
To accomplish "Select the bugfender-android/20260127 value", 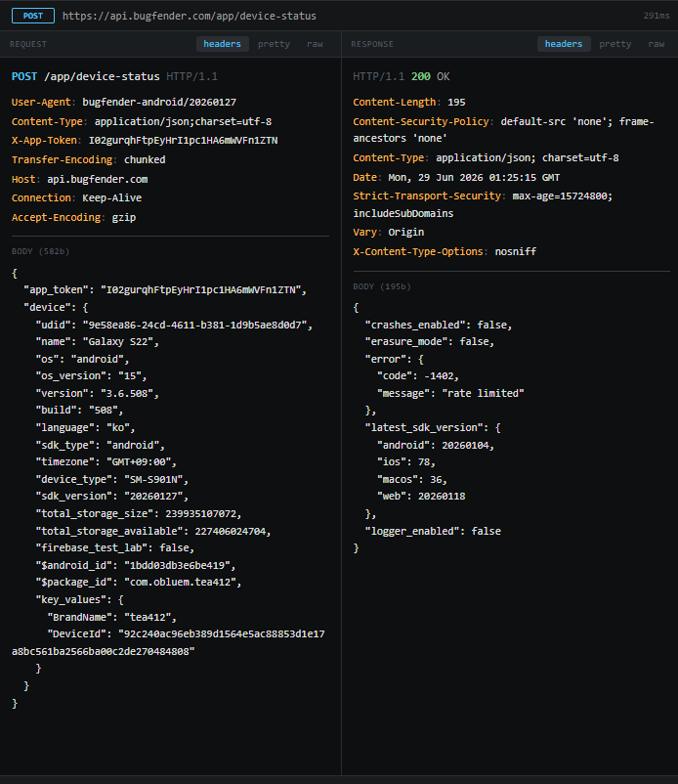I will (159, 102).
